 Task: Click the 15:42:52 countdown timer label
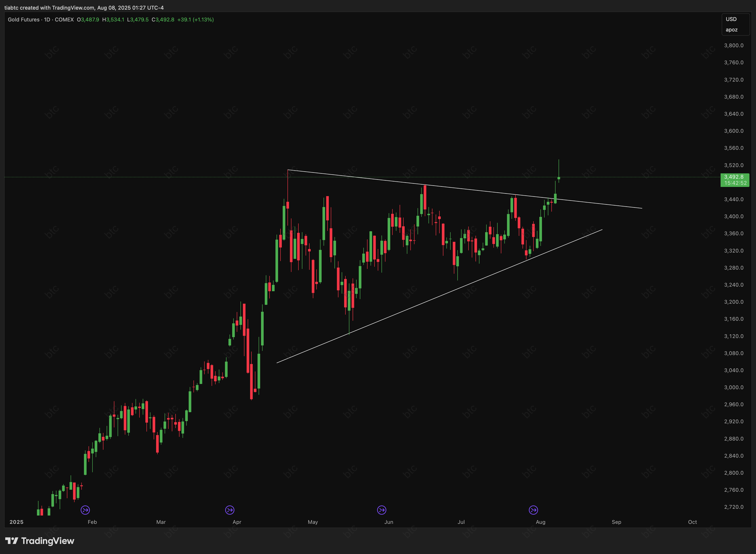tap(735, 183)
